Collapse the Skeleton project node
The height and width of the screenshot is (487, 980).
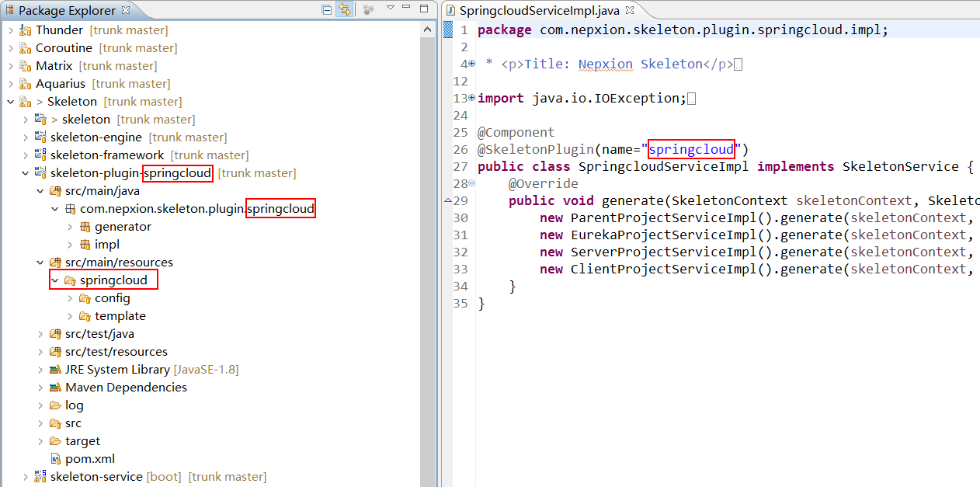tap(10, 102)
